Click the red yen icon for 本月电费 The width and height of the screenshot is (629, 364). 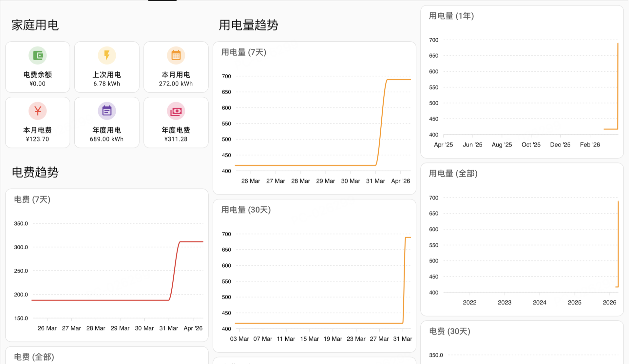[x=38, y=111]
